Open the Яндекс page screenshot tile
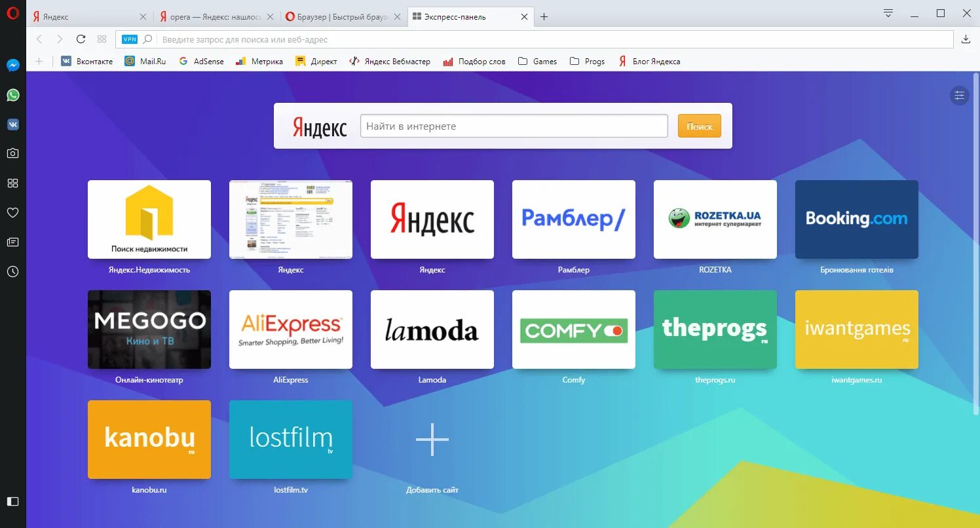Viewport: 980px width, 528px height. point(291,219)
